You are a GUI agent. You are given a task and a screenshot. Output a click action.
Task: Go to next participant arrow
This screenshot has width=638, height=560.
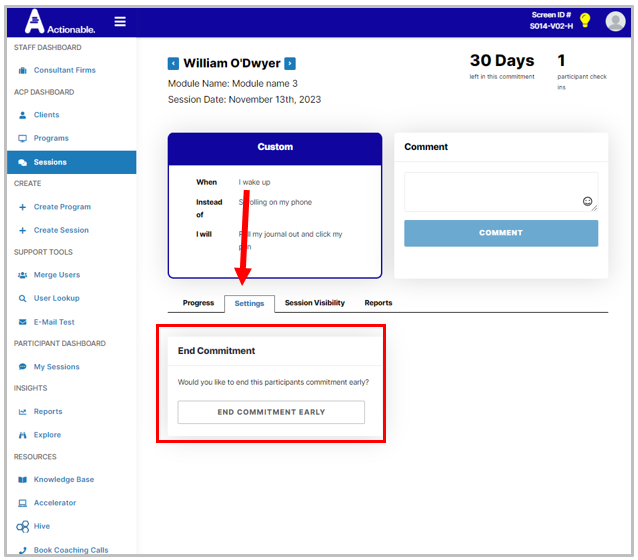290,64
